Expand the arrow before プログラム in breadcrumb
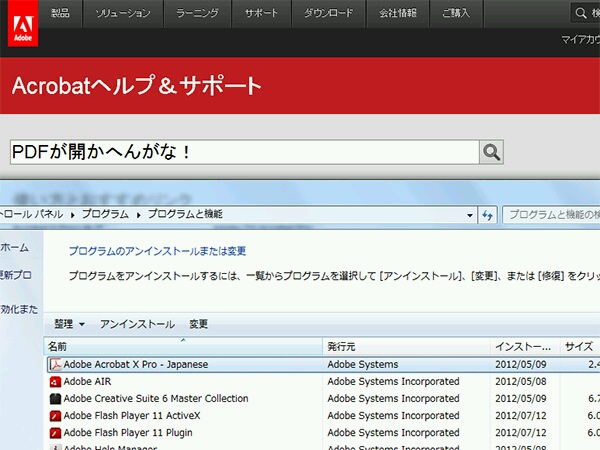 coord(72,215)
